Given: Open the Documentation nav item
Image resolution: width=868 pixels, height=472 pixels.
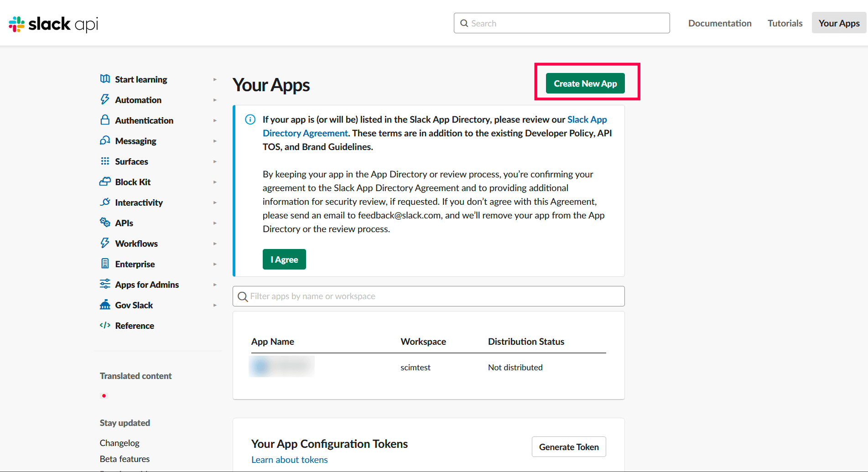Looking at the screenshot, I should pos(720,23).
